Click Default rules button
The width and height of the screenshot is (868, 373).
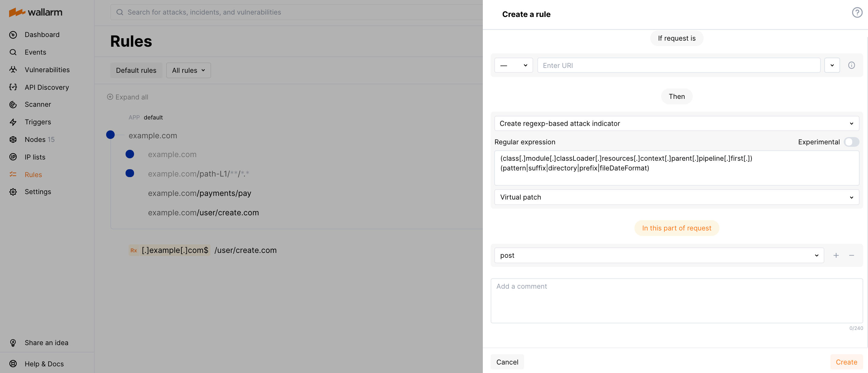point(136,70)
